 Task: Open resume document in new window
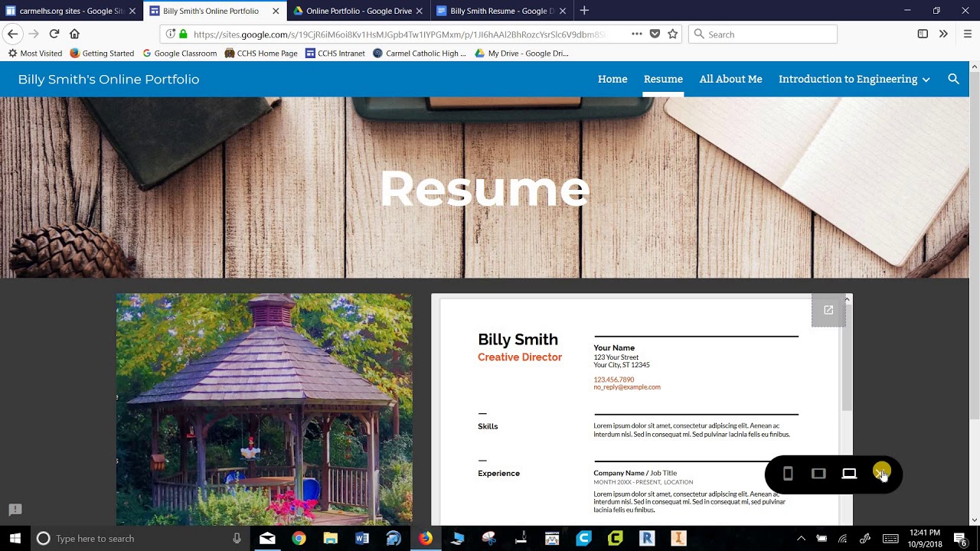click(x=828, y=310)
